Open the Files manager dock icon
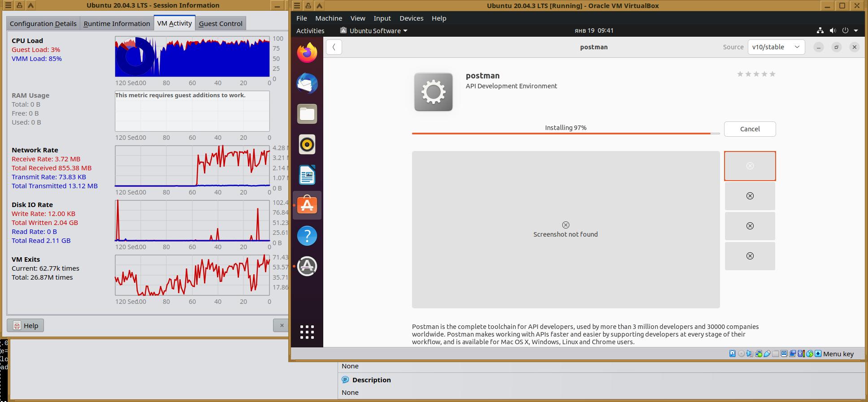This screenshot has width=868, height=402. click(x=307, y=114)
